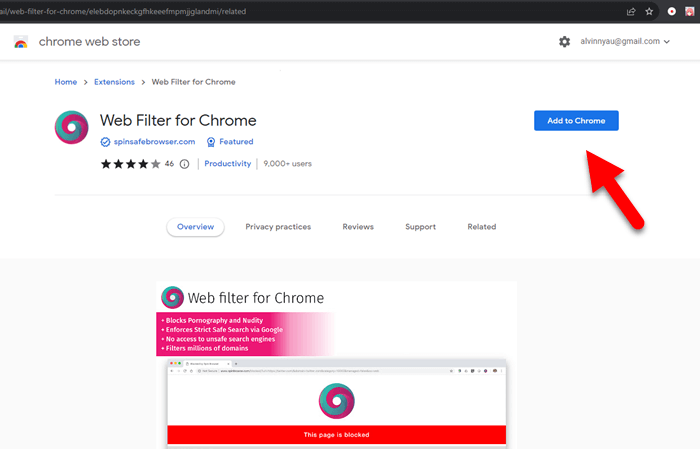The width and height of the screenshot is (700, 449).
Task: Bookmark this page with the star icon
Action: (x=649, y=12)
